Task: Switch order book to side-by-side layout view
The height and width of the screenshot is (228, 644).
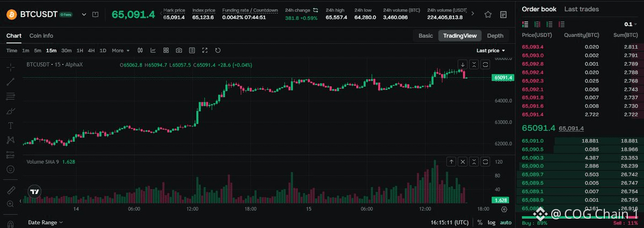Action: pos(538,24)
